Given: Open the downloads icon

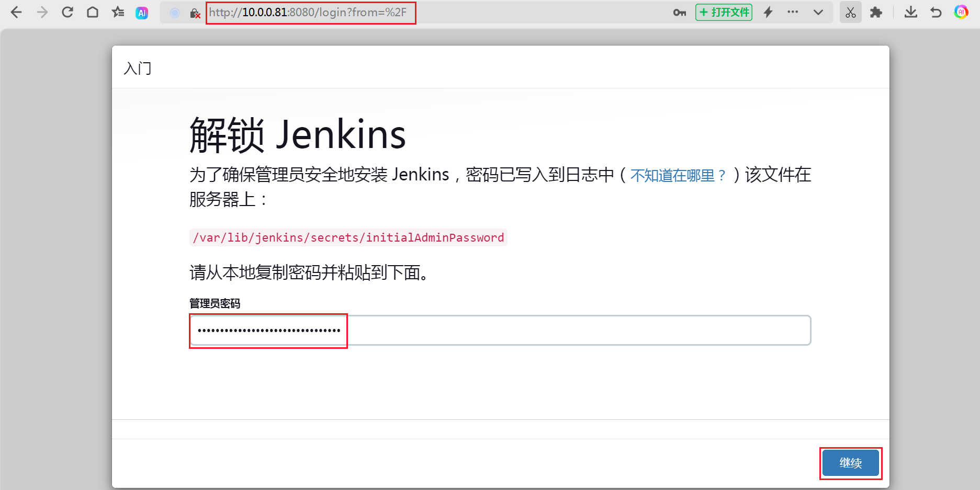Looking at the screenshot, I should pyautogui.click(x=911, y=13).
